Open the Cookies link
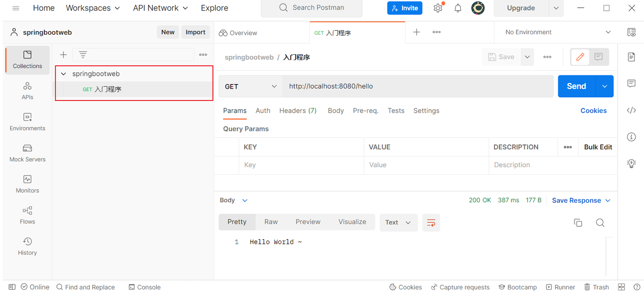 tap(593, 110)
